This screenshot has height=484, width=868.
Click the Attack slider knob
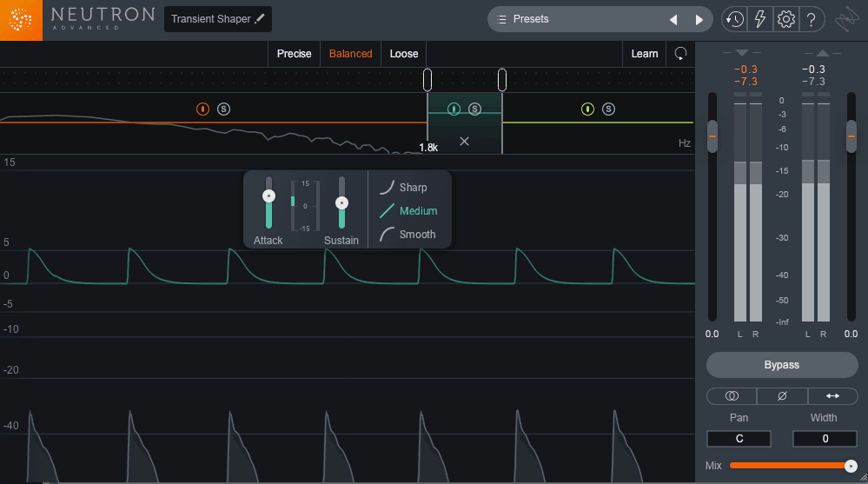click(268, 196)
